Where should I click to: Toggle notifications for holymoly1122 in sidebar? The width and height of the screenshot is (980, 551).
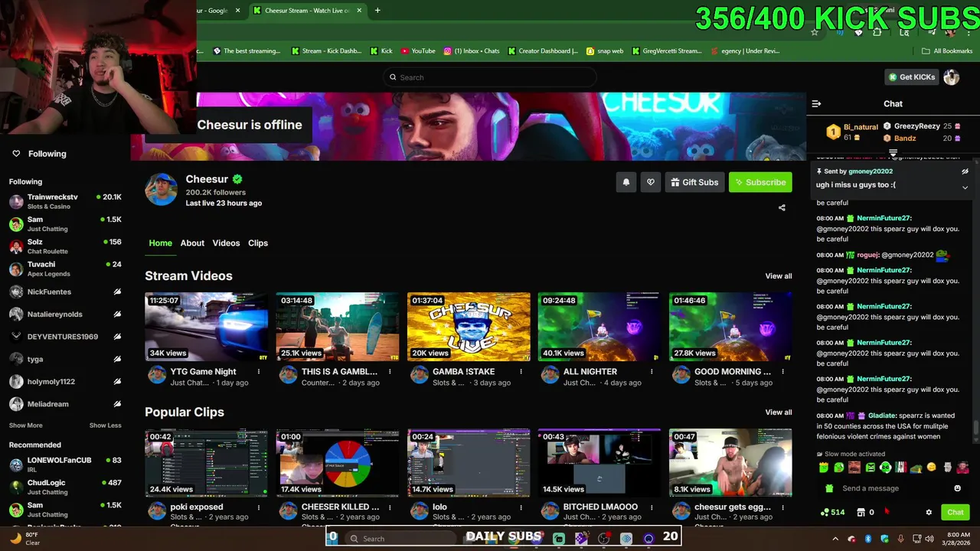click(x=117, y=382)
